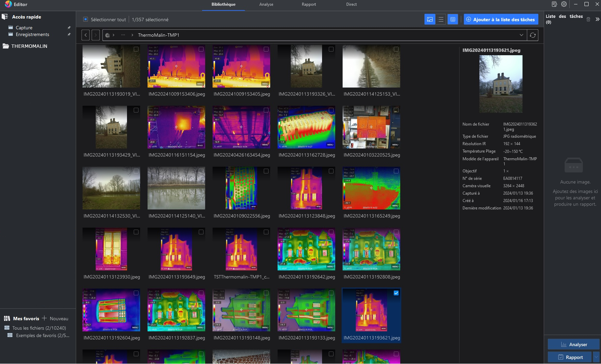The image size is (601, 364).
Task: Switch to thumbnail grid view
Action: [x=430, y=20]
